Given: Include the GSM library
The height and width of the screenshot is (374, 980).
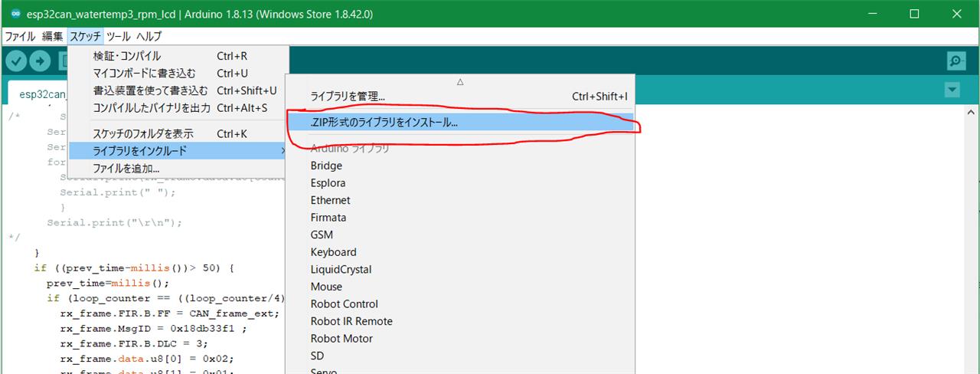Looking at the screenshot, I should click(460, 235).
